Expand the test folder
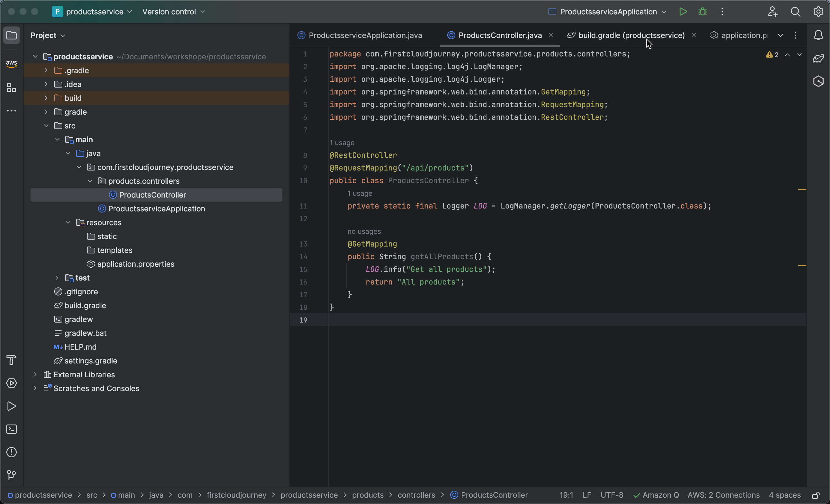 56,278
